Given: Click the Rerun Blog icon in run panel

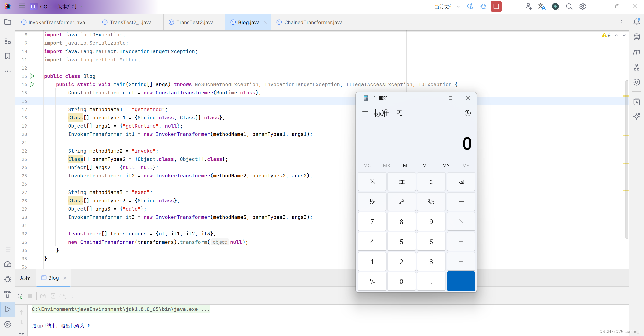Looking at the screenshot, I should coord(21,296).
